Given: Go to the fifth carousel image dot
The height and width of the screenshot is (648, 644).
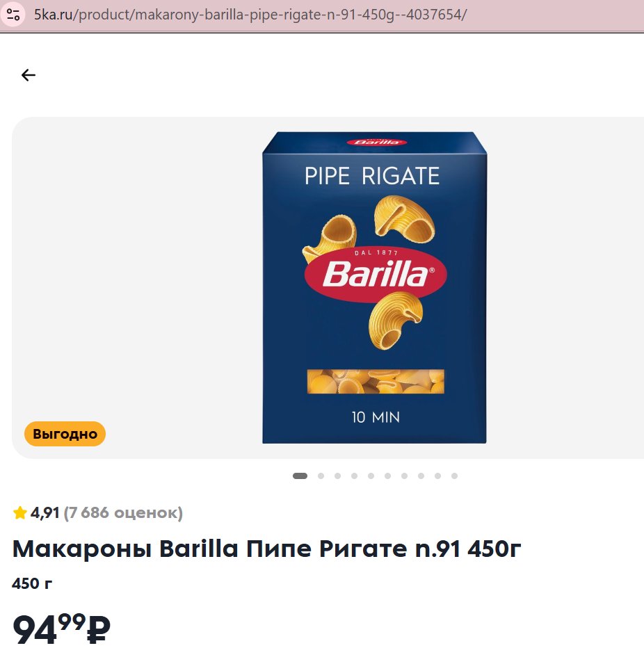Looking at the screenshot, I should coord(371,476).
